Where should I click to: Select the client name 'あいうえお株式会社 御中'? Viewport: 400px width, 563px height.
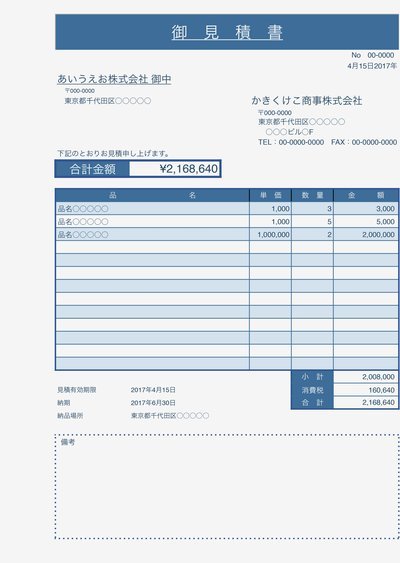tap(114, 79)
